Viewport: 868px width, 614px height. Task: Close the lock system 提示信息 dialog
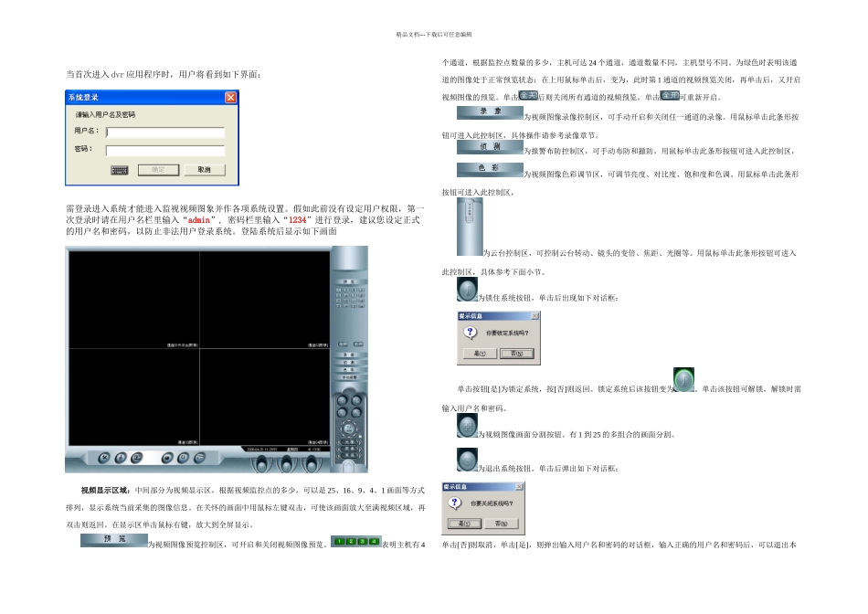click(535, 315)
